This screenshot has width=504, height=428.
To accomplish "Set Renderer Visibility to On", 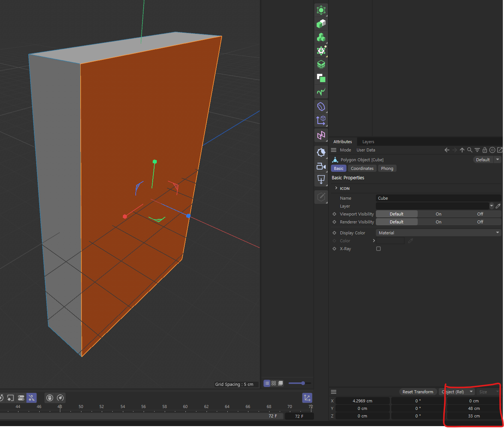I will 438,222.
